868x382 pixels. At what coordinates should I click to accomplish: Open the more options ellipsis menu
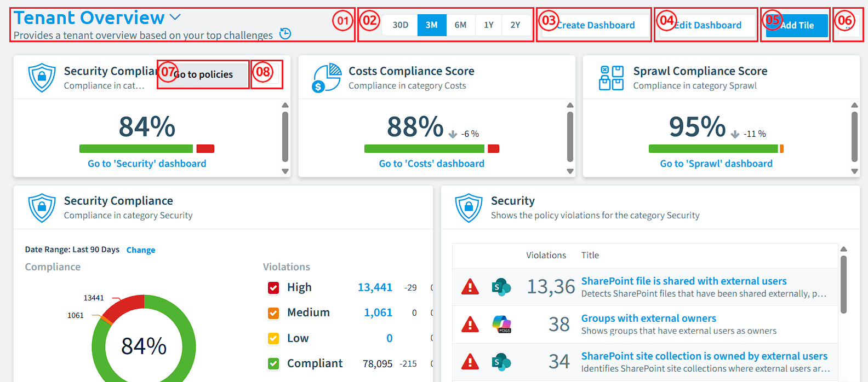(848, 25)
